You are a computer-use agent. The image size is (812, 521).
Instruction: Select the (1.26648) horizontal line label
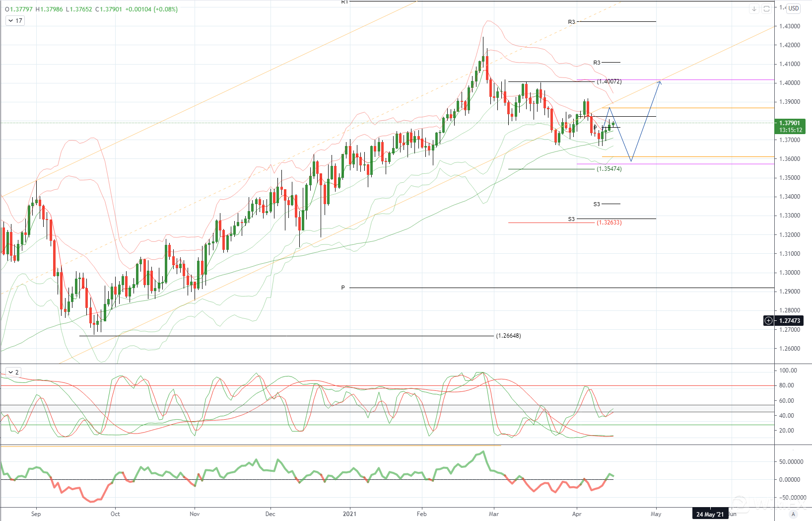[508, 336]
